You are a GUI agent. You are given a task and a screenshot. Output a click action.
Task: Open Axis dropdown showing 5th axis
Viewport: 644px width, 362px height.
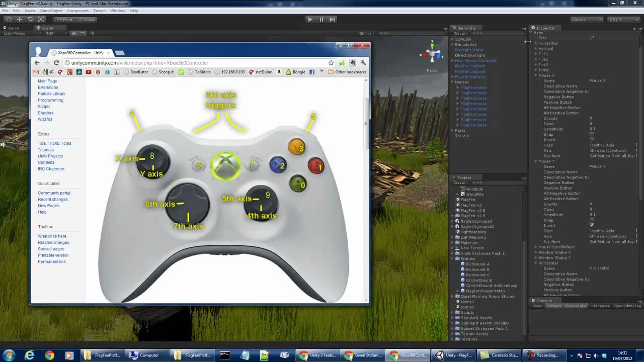coord(614,236)
